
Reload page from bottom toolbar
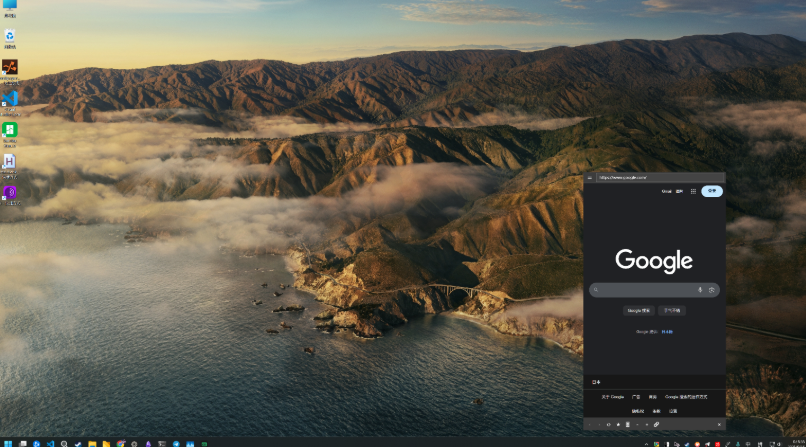coord(608,425)
